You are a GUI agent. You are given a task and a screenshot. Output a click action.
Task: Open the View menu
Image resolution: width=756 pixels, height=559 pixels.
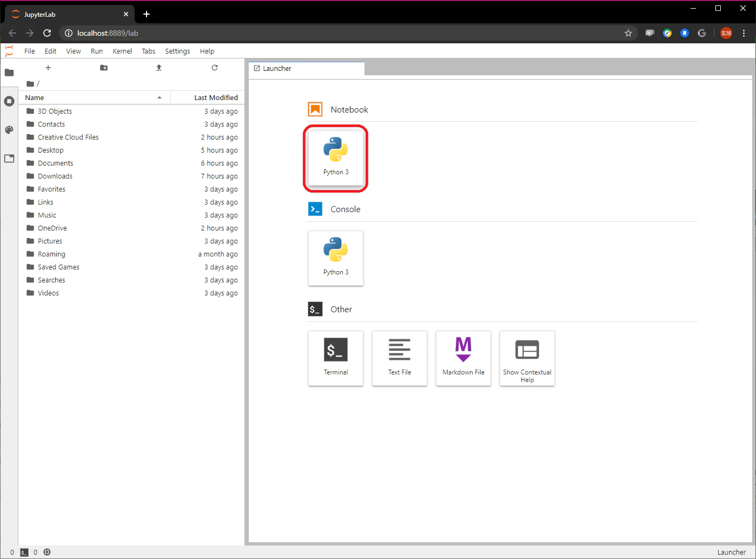coord(74,51)
